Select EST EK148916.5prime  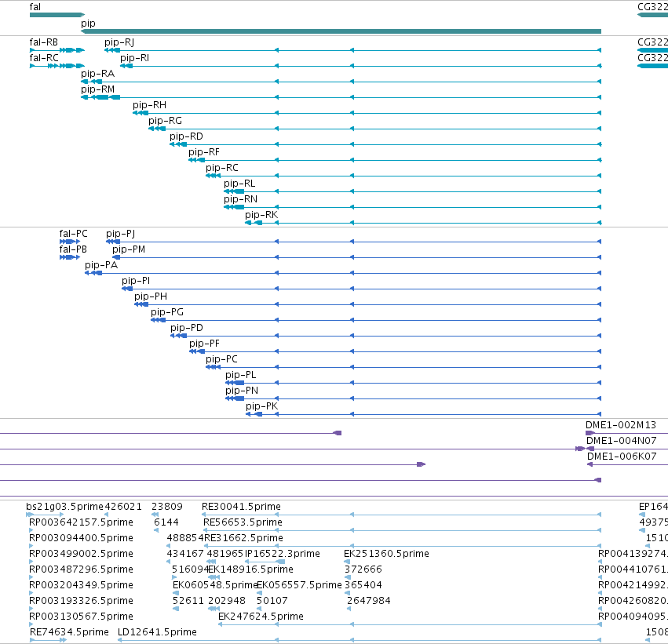pos(250,570)
